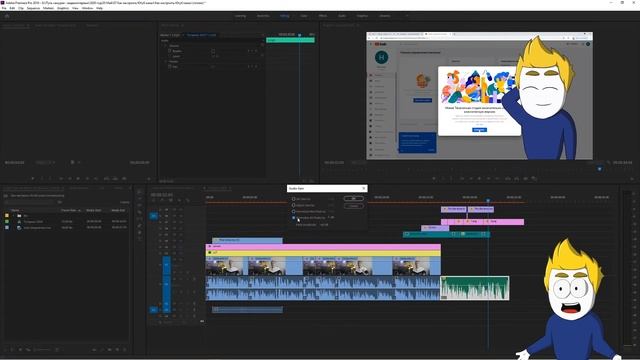
Task: Select the Track Select Forward tool
Action: click(139, 198)
